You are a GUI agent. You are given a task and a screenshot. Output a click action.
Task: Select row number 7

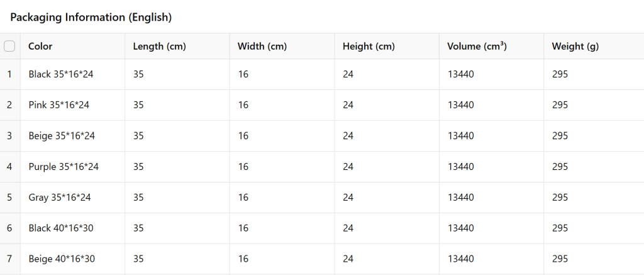pyautogui.click(x=9, y=259)
